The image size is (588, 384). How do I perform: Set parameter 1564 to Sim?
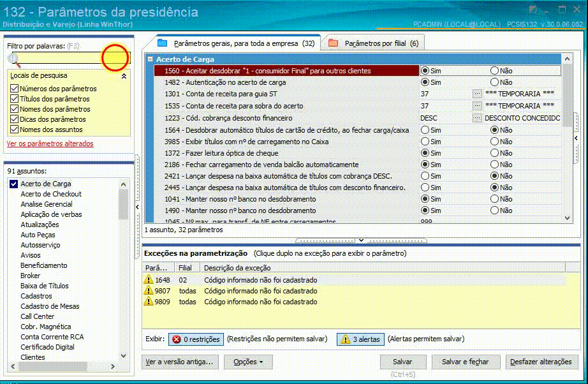pyautogui.click(x=425, y=129)
